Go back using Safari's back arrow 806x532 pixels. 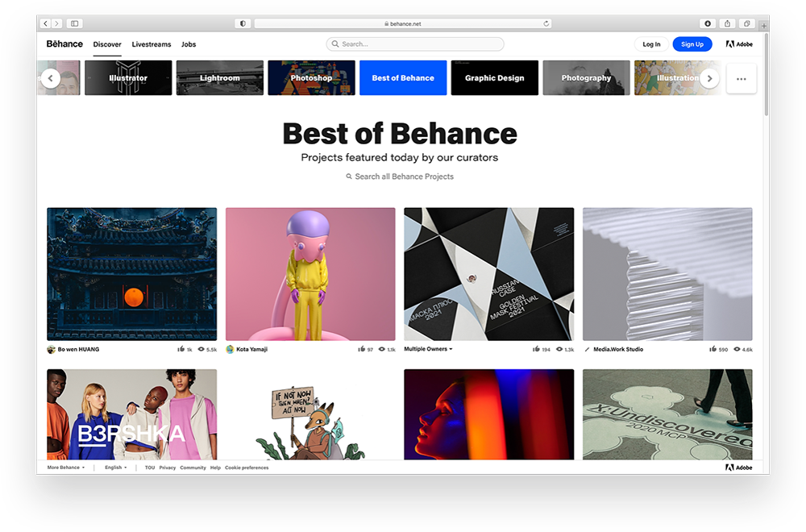(46, 23)
